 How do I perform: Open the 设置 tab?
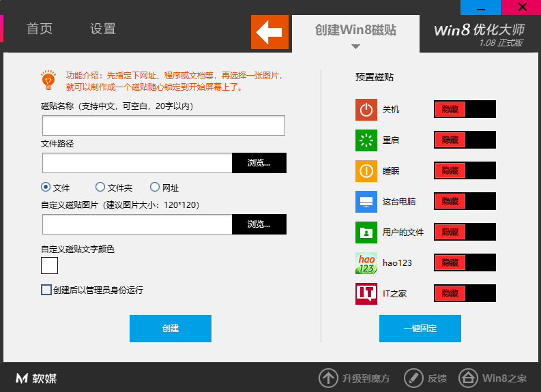103,29
